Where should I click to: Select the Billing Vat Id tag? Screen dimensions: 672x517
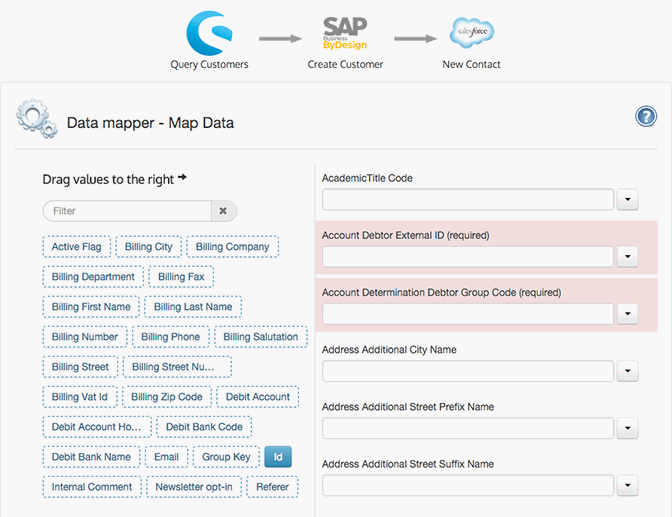point(80,397)
